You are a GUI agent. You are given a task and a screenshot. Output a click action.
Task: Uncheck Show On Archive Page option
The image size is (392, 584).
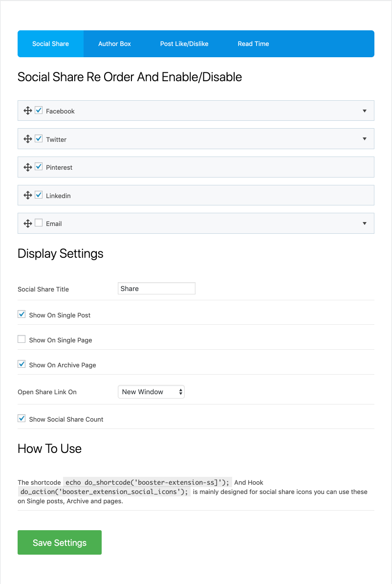click(x=22, y=364)
